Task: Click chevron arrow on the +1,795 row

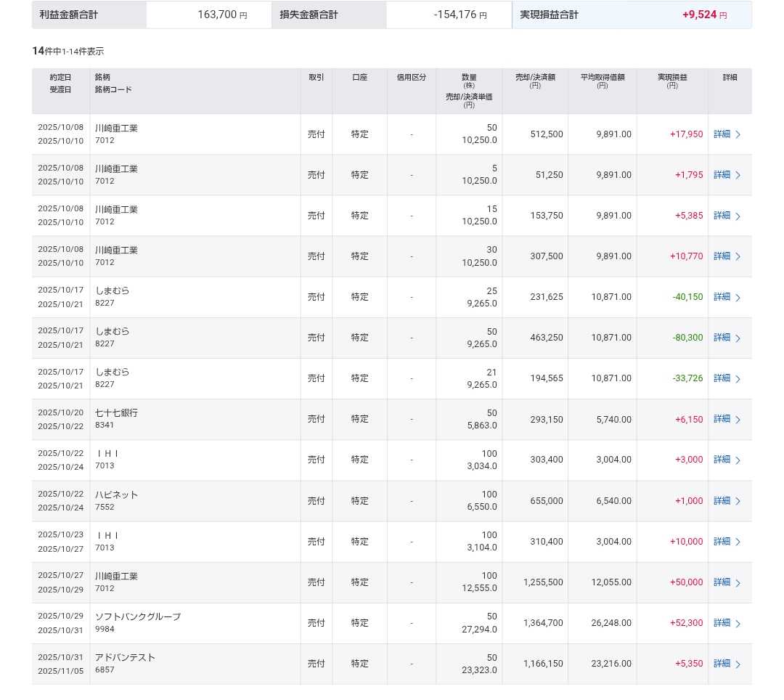Action: [x=738, y=175]
